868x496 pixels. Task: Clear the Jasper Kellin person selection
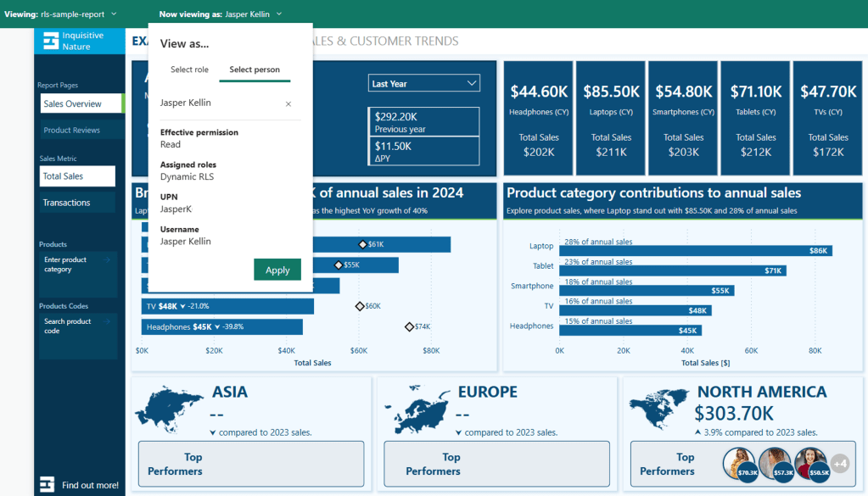288,103
